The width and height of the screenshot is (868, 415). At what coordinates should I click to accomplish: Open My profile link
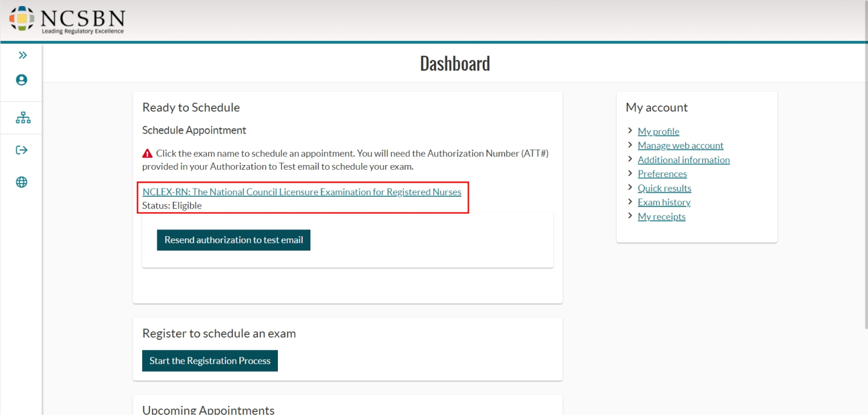658,131
